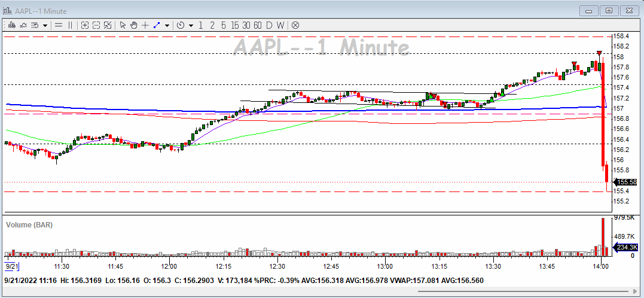The height and width of the screenshot is (298, 644).
Task: Click the chart settings list icon
Action: coord(35,25)
